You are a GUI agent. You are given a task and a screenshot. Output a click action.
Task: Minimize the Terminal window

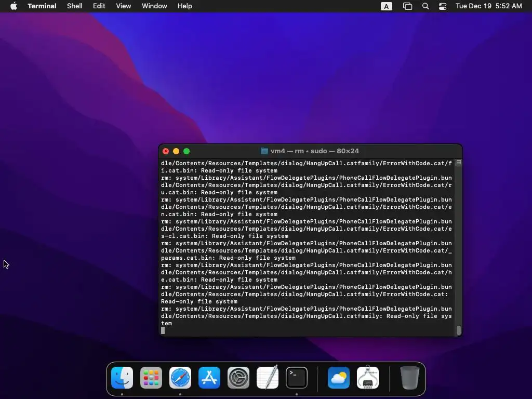(x=176, y=151)
